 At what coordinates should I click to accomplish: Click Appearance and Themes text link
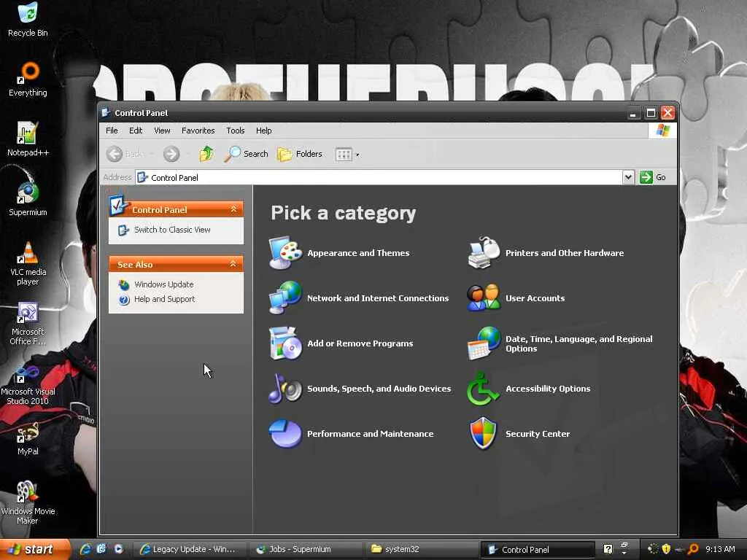[x=358, y=253]
